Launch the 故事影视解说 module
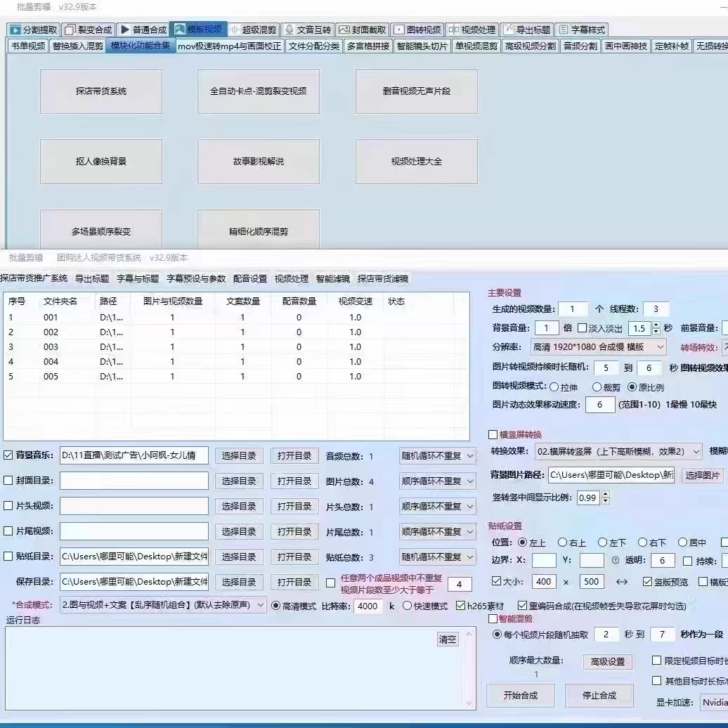Viewport: 728px width, 728px height. pos(258,162)
